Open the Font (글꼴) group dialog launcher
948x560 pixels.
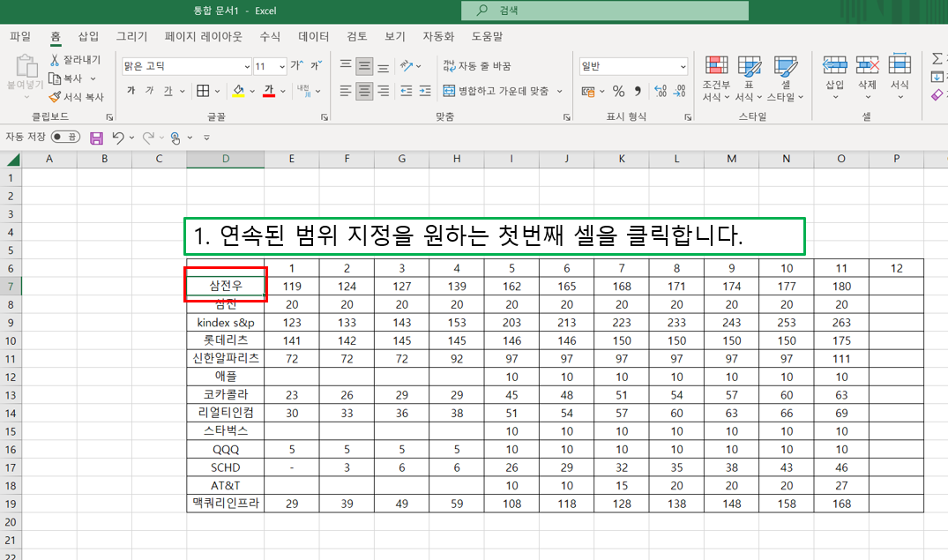click(x=324, y=117)
